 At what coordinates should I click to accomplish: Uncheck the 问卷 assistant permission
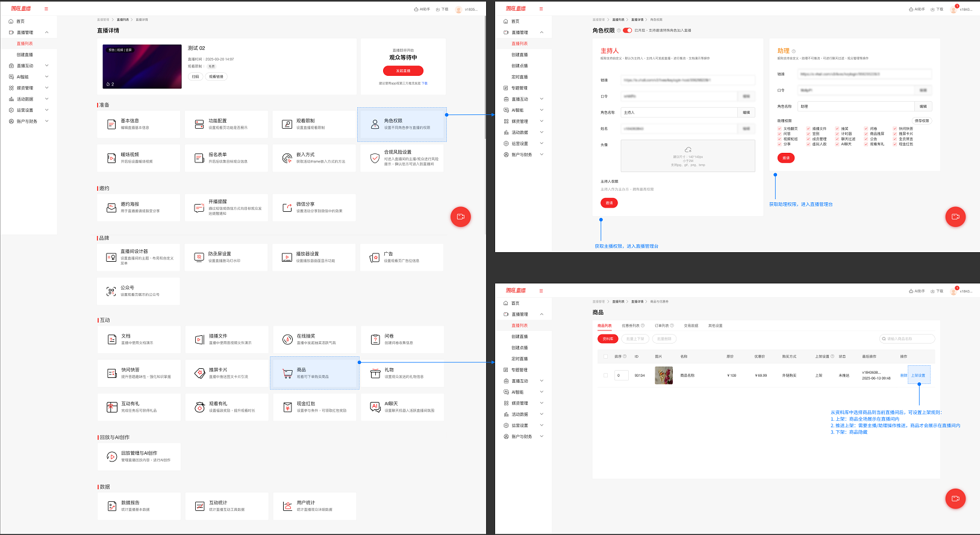[866, 129]
